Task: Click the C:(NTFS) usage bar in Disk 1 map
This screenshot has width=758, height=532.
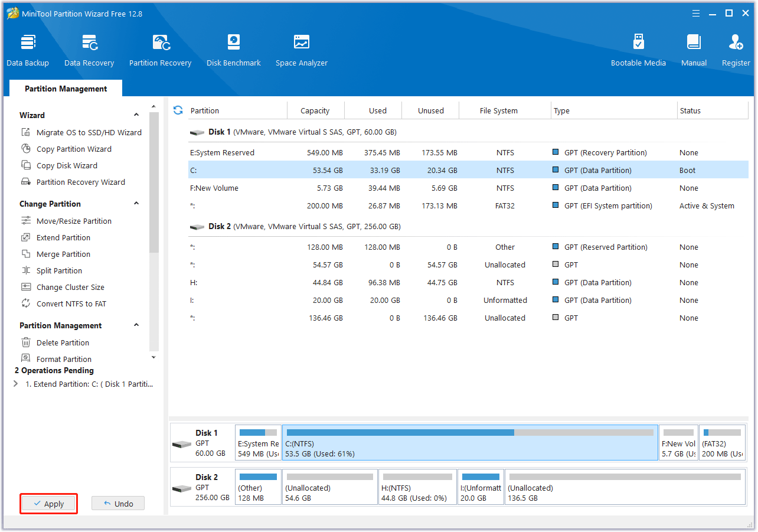Action: (470, 432)
